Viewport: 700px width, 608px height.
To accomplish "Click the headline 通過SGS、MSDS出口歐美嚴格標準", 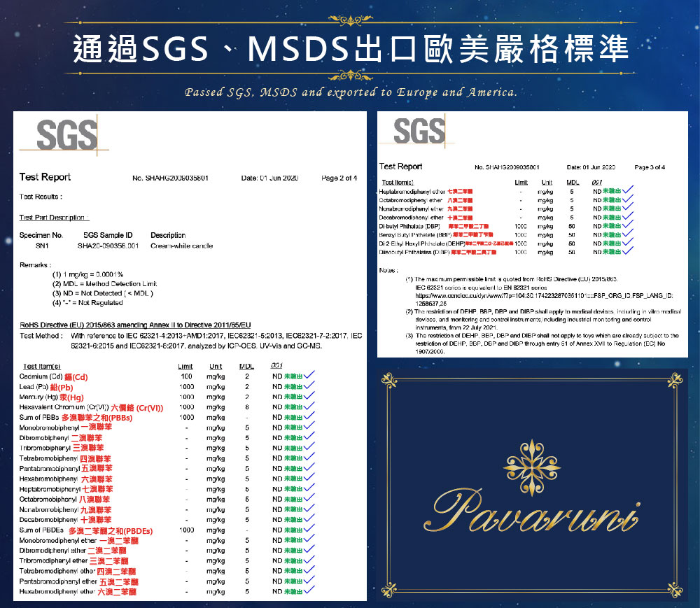I will point(351,48).
